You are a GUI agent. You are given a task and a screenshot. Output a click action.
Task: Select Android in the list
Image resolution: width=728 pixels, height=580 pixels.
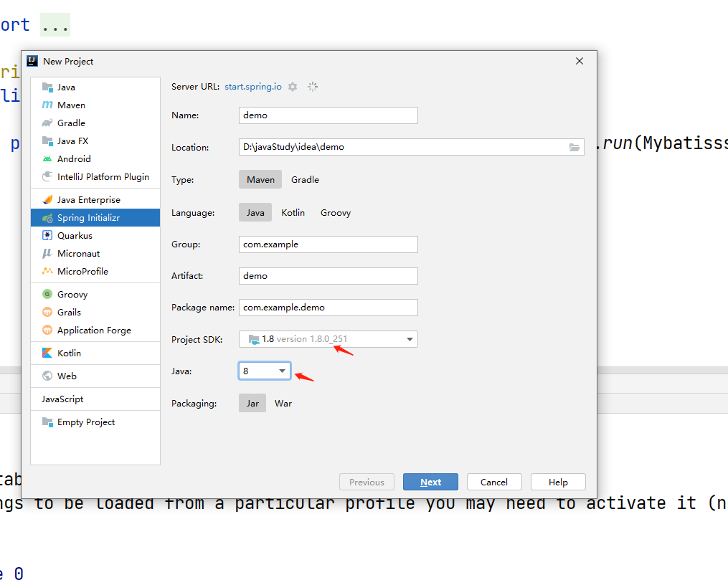pyautogui.click(x=95, y=158)
